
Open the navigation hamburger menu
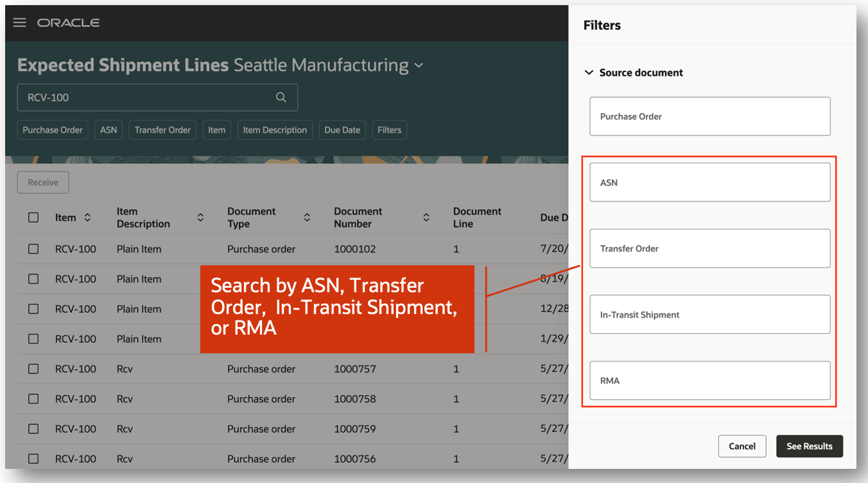click(x=19, y=22)
